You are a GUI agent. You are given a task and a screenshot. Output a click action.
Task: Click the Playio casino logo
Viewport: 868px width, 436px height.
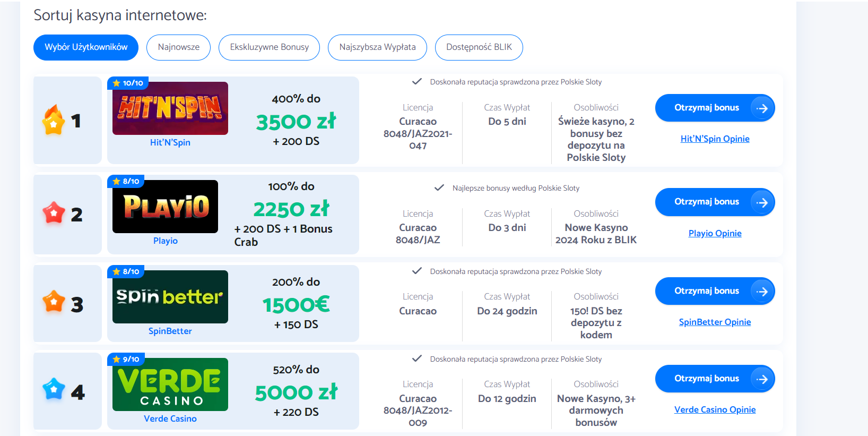tap(165, 207)
